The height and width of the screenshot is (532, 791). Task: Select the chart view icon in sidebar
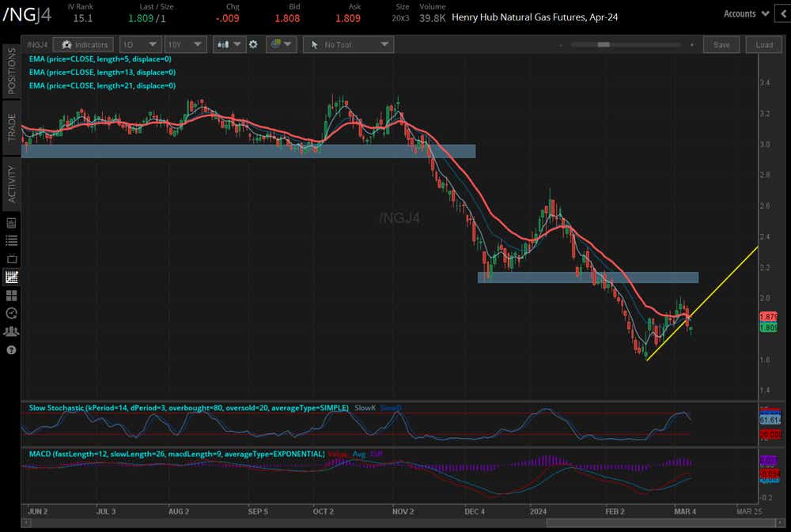coord(11,277)
